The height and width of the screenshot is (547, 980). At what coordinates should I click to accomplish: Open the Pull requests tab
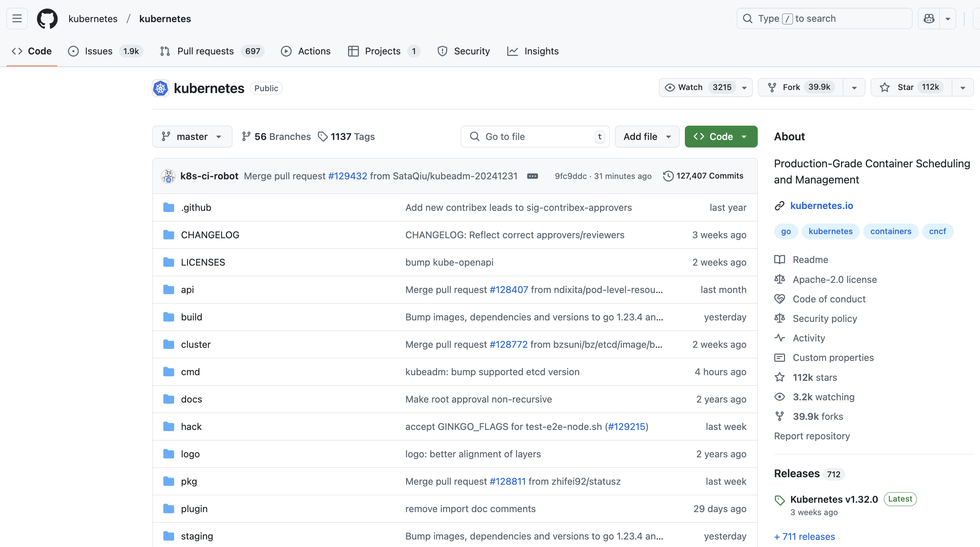click(212, 51)
